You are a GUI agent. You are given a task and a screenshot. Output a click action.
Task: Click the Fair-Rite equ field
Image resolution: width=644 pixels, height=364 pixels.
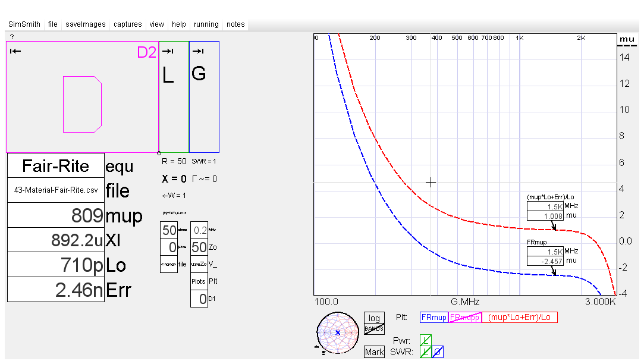pyautogui.click(x=56, y=166)
